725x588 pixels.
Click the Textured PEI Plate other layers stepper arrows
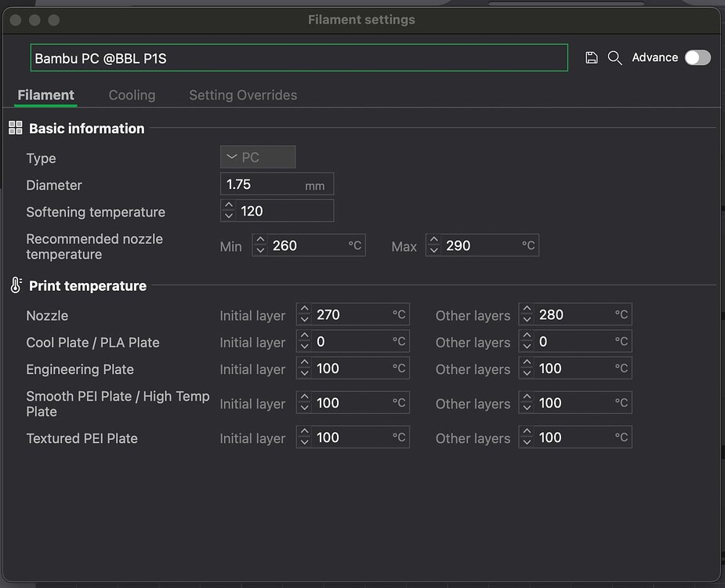point(527,437)
